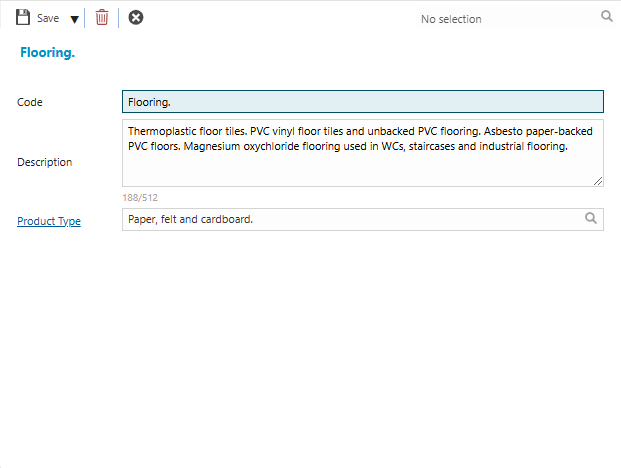Open Product Type lookup magnifier icon
The image size is (621, 468).
(591, 219)
